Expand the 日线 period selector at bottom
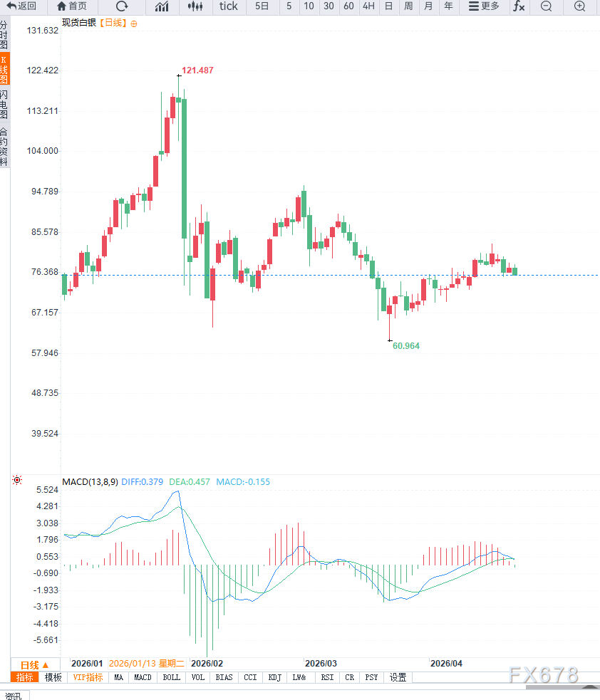The width and height of the screenshot is (600, 700). pyautogui.click(x=34, y=664)
